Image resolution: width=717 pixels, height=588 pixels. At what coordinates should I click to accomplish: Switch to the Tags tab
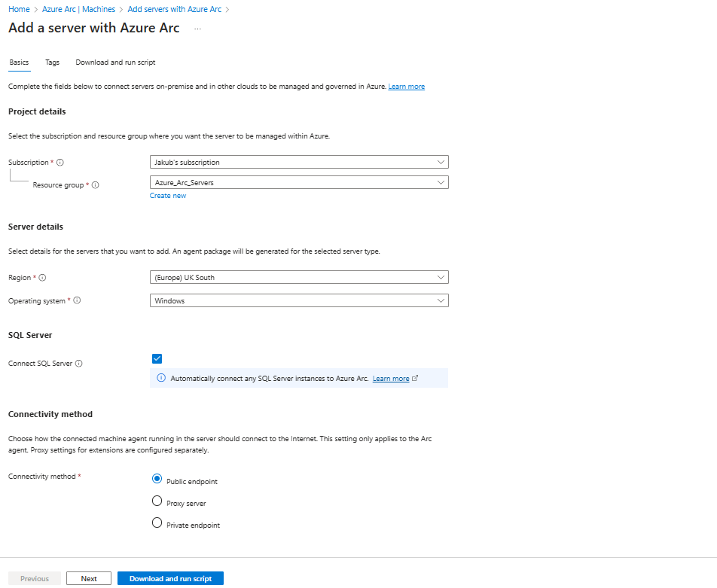tap(52, 62)
